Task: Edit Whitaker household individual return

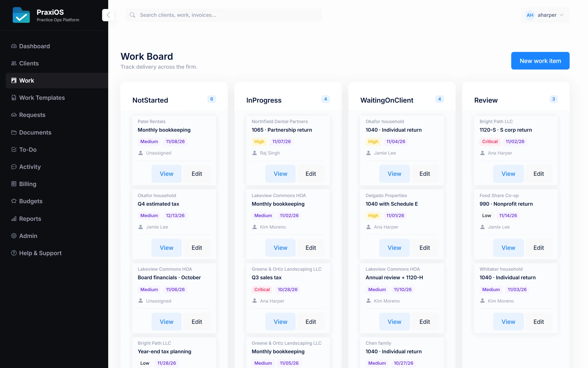Action: pyautogui.click(x=538, y=322)
